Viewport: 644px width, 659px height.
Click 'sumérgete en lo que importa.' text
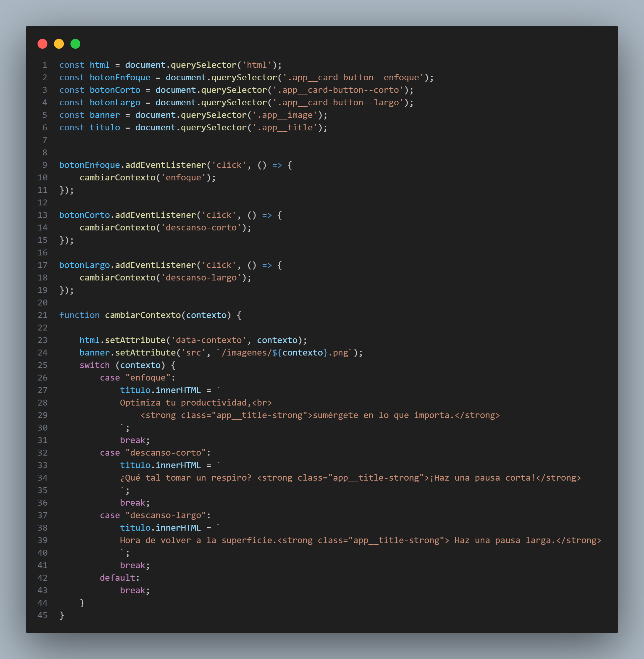(x=384, y=415)
